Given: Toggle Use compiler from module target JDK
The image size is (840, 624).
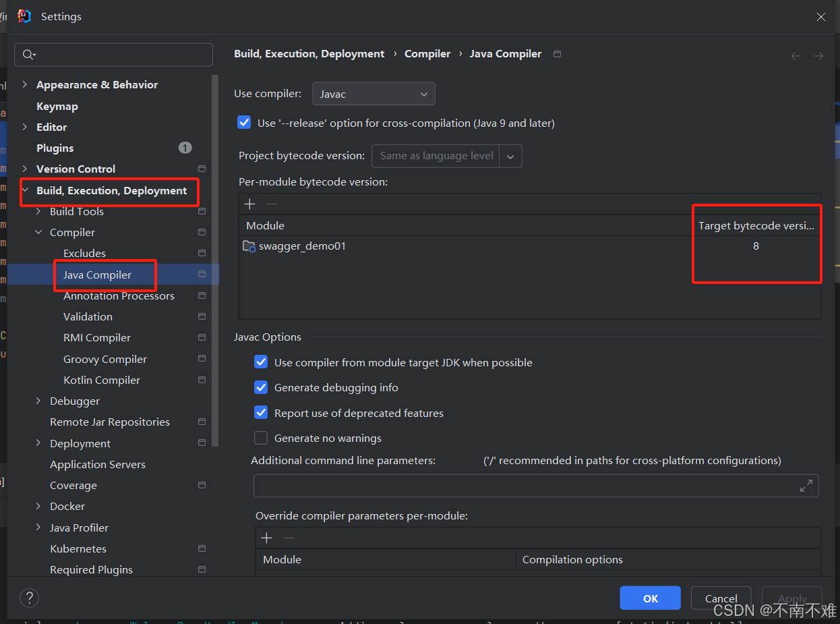Looking at the screenshot, I should pos(261,362).
